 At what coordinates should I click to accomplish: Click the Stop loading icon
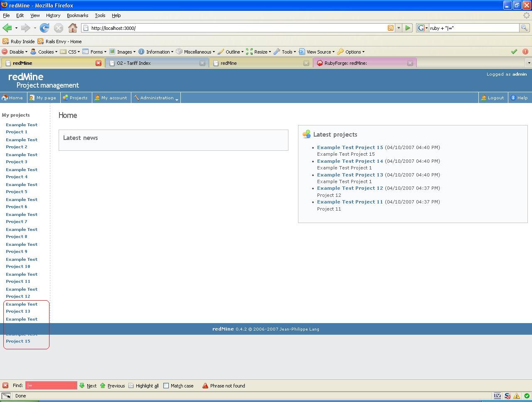pyautogui.click(x=59, y=28)
